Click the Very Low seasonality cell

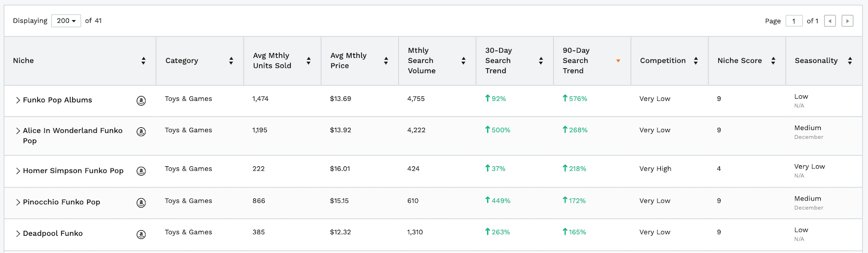pyautogui.click(x=809, y=166)
